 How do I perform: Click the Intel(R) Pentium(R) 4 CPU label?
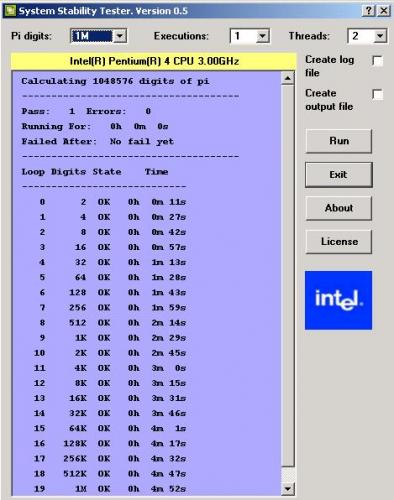coord(154,61)
